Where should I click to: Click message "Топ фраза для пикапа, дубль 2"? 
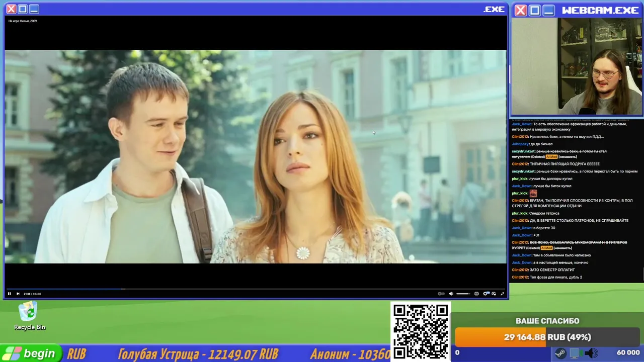(556, 277)
